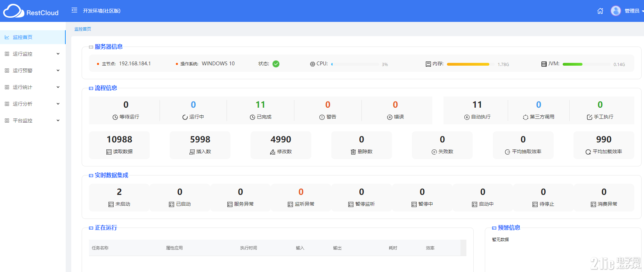Open the 运行预警 sidebar menu
This screenshot has width=644, height=272.
[33, 71]
